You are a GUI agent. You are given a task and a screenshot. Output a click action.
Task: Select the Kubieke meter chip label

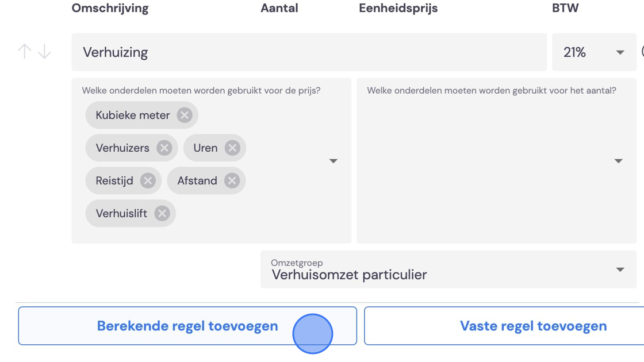coord(133,115)
